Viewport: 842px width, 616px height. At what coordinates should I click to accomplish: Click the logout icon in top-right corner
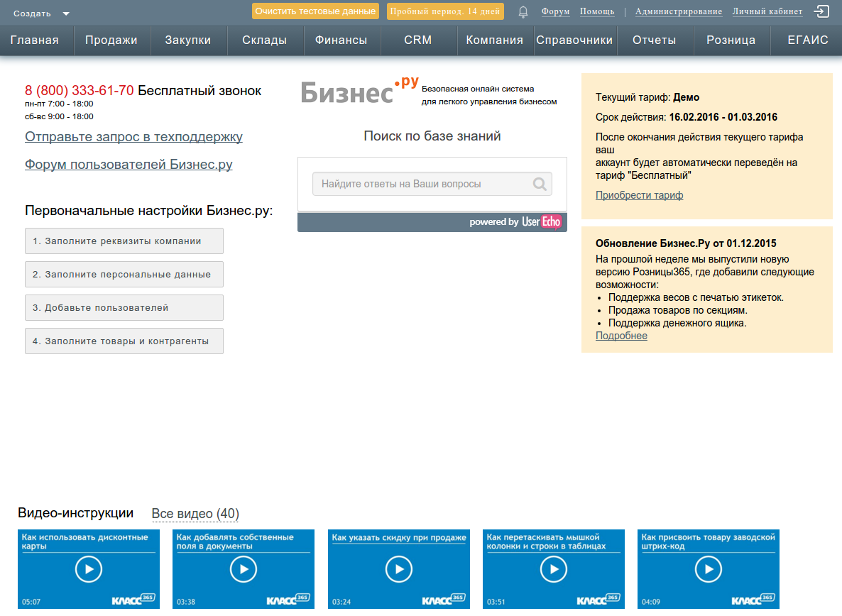point(821,11)
